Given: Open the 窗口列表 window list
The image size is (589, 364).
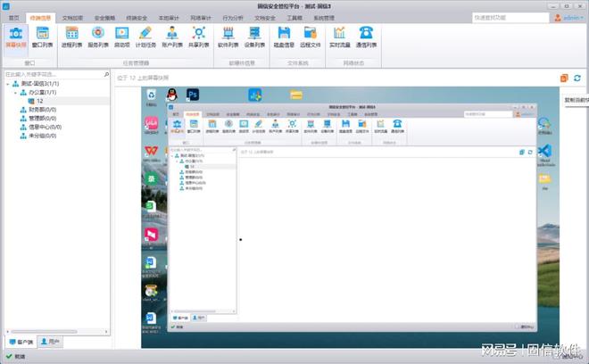Looking at the screenshot, I should [x=43, y=37].
